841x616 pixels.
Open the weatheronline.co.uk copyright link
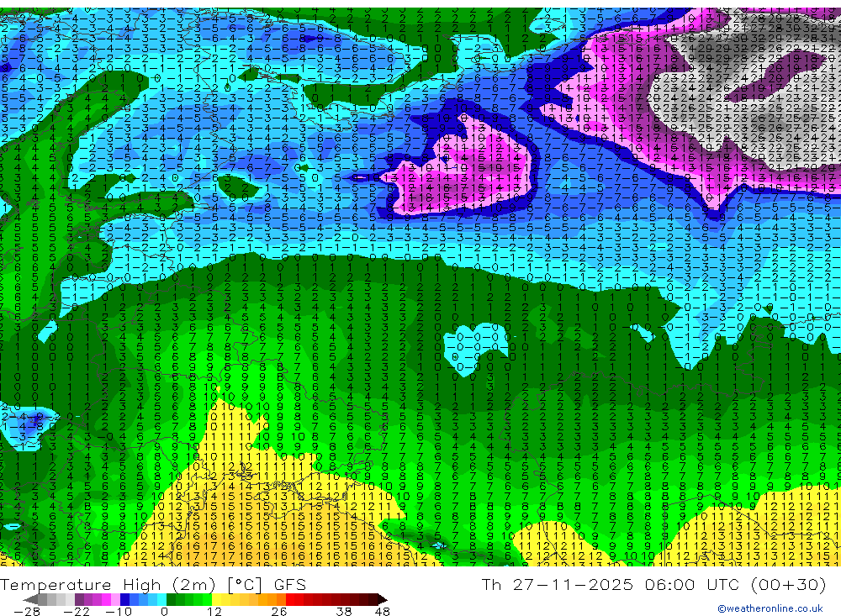(x=770, y=608)
